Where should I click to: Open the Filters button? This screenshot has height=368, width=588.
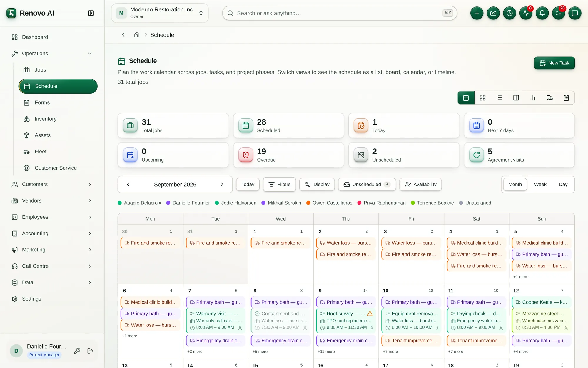click(x=279, y=184)
